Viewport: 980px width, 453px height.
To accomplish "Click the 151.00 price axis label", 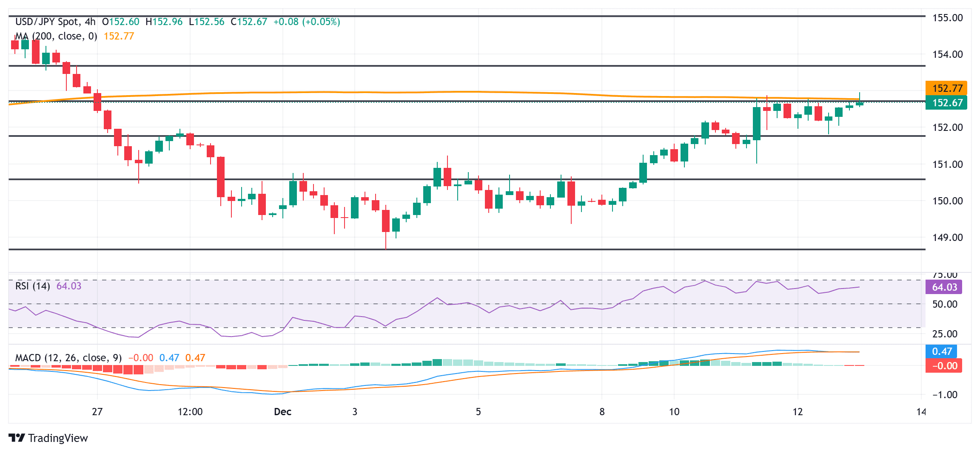I will pos(948,164).
